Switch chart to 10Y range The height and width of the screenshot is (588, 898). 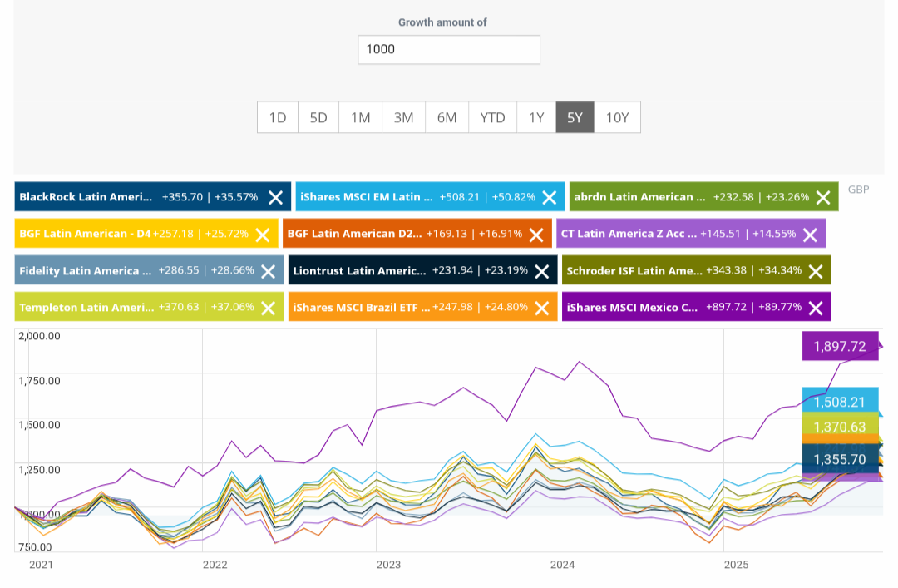tap(617, 117)
